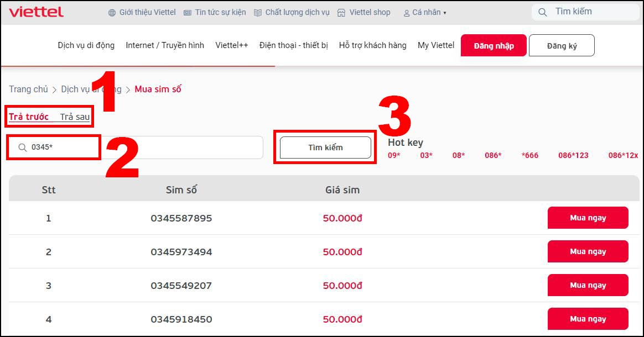
Task: Switch to the Trả trước tab
Action: coord(29,117)
